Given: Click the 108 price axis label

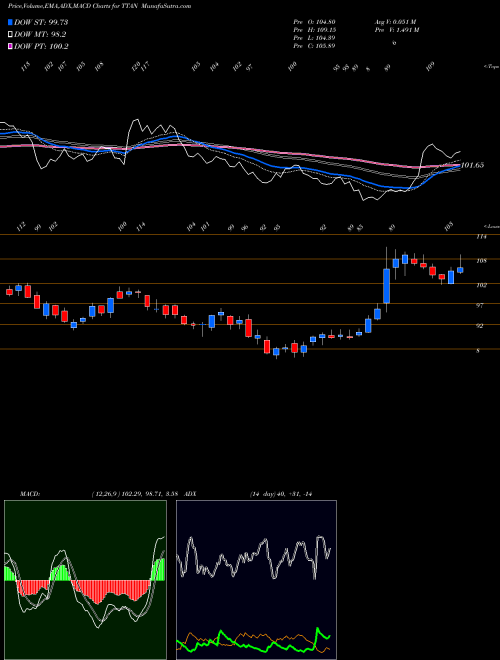Looking at the screenshot, I should [x=481, y=261].
